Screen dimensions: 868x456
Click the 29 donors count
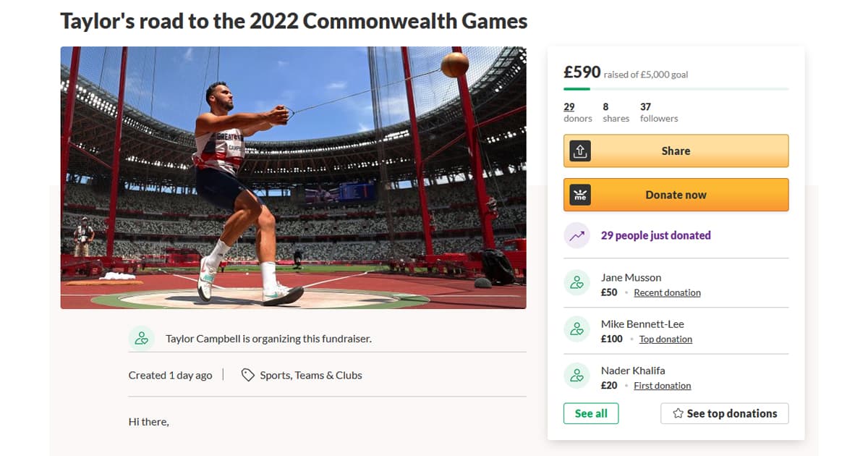pos(569,106)
